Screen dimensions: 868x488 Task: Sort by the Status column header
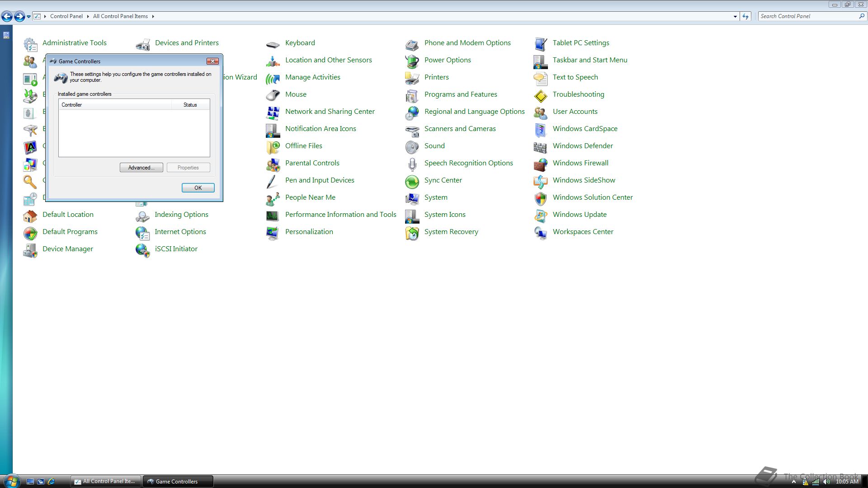[190, 104]
